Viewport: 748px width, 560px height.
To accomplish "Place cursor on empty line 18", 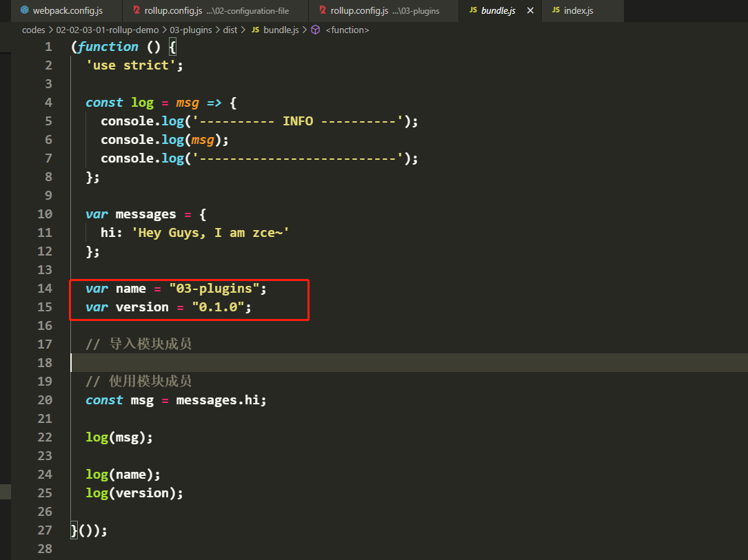I will click(410, 363).
